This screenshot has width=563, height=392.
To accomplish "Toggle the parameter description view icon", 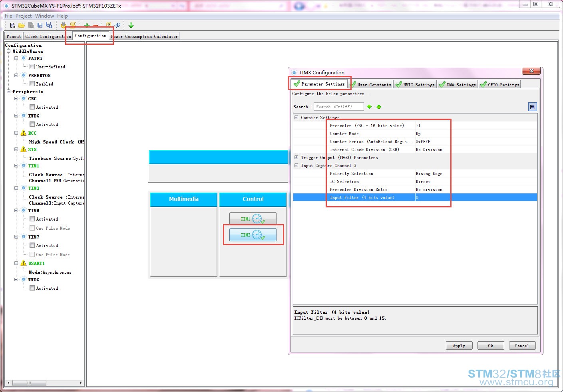I will 533,107.
